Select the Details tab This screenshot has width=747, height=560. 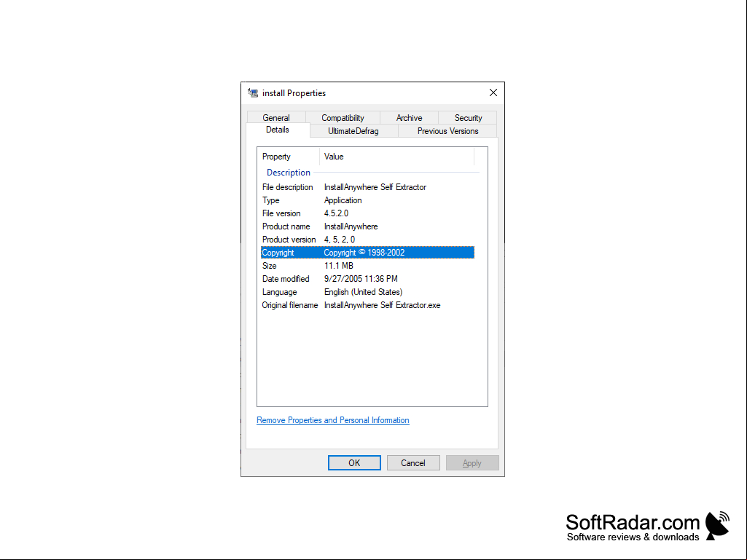(278, 130)
